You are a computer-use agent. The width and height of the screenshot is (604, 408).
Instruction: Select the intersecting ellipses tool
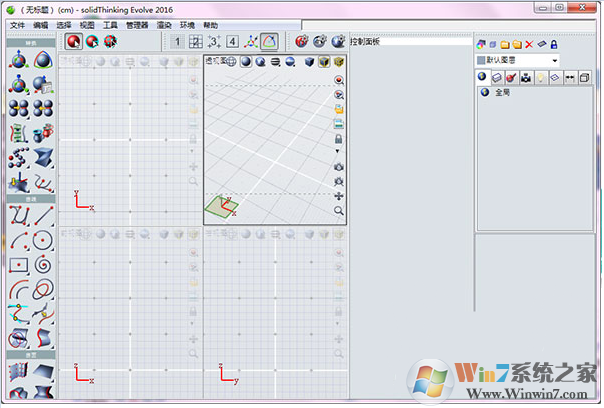[x=43, y=289]
